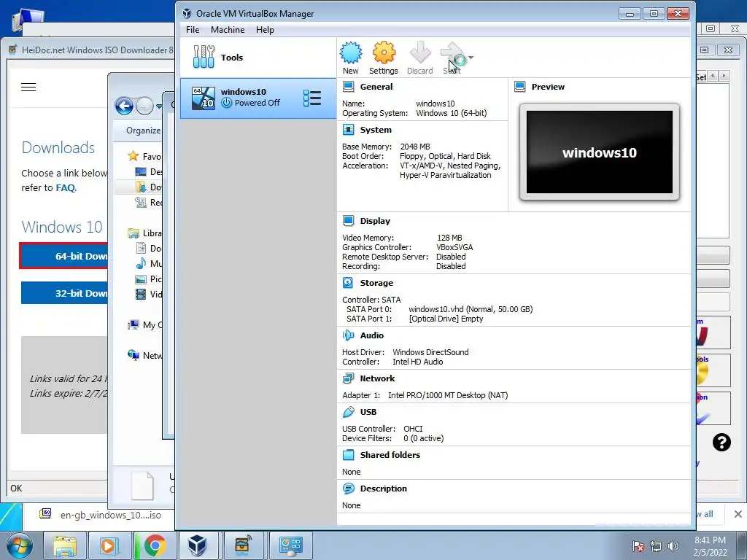Click the 32-bit Download button
The height and width of the screenshot is (560, 747).
[64, 293]
